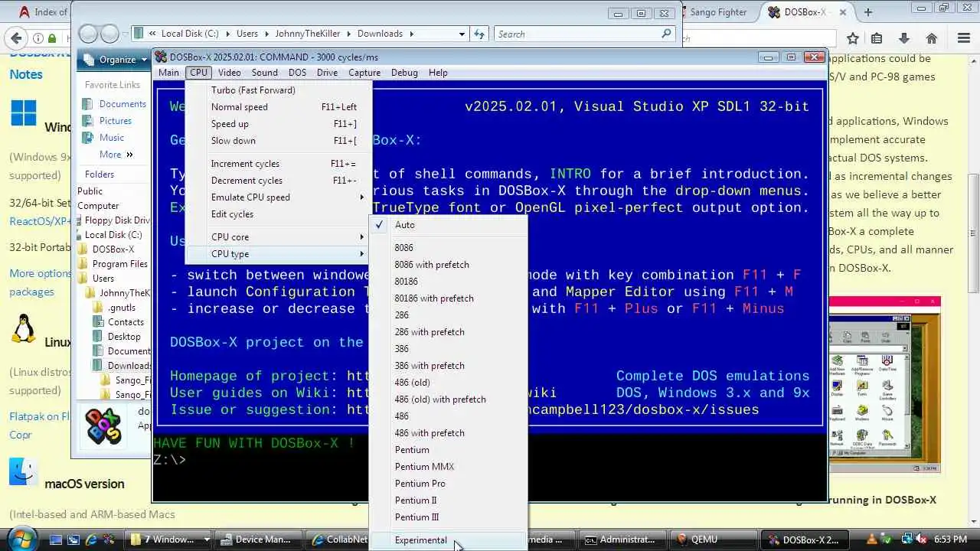Select Decrement cycles entry
The width and height of the screenshot is (980, 551).
[280, 181]
